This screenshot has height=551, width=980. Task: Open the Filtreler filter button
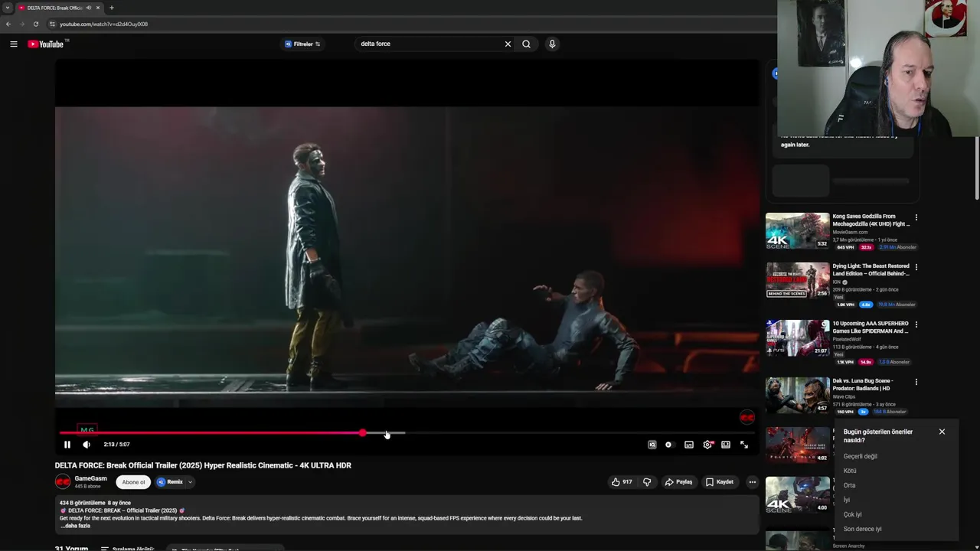303,44
